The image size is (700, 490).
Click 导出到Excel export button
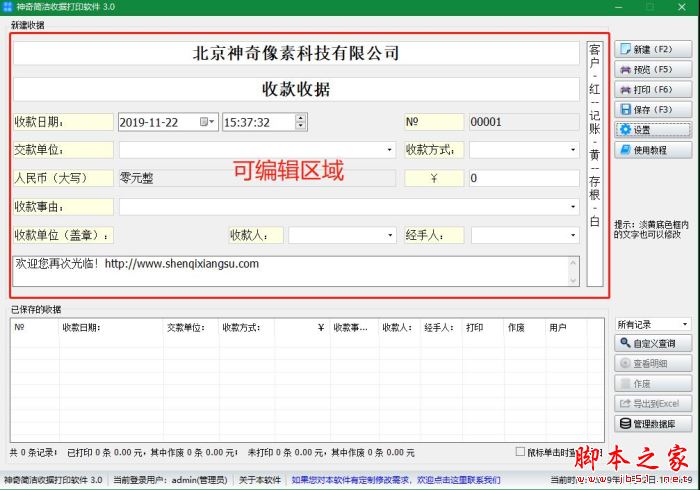[653, 403]
